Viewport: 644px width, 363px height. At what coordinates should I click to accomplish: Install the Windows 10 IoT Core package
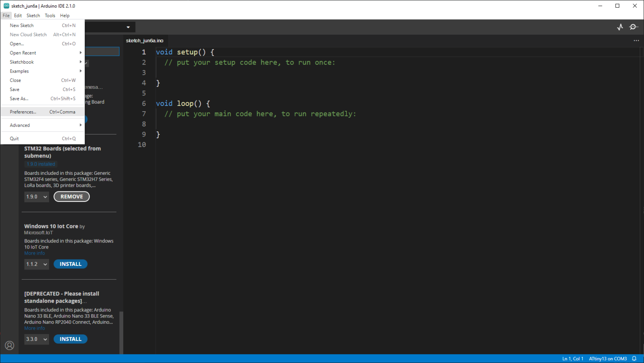click(x=70, y=264)
